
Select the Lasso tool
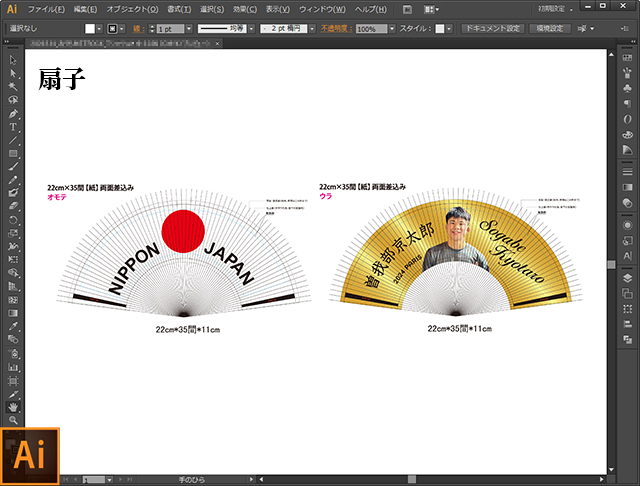(13, 100)
